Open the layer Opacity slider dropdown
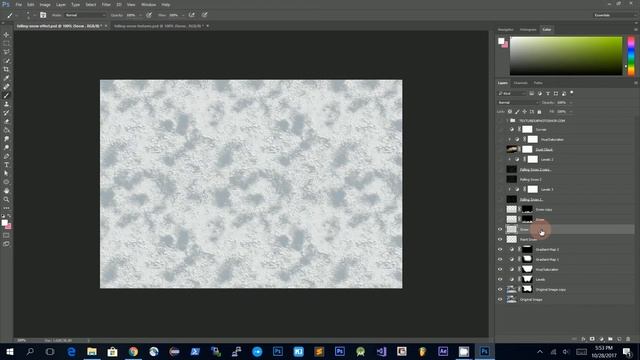640x360 pixels. [x=571, y=102]
